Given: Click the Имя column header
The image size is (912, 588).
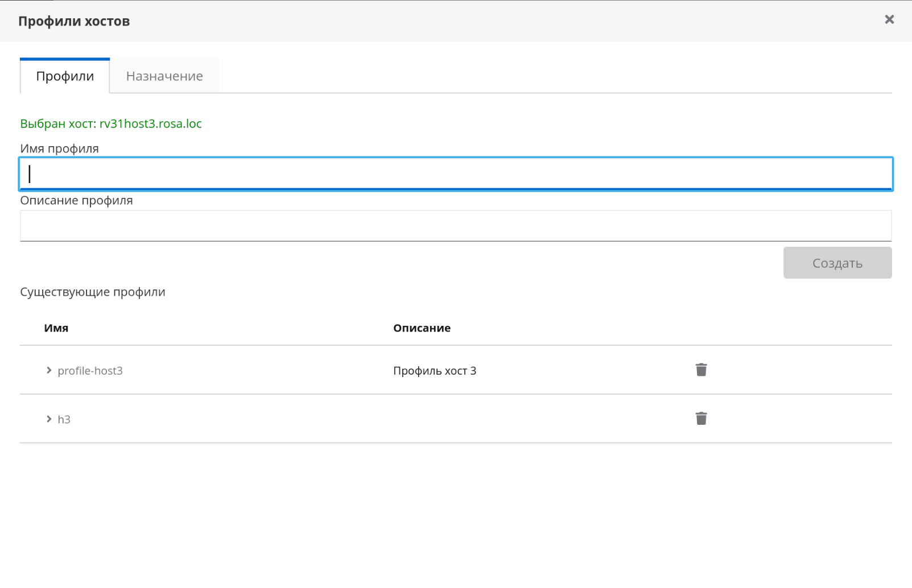Looking at the screenshot, I should [56, 328].
